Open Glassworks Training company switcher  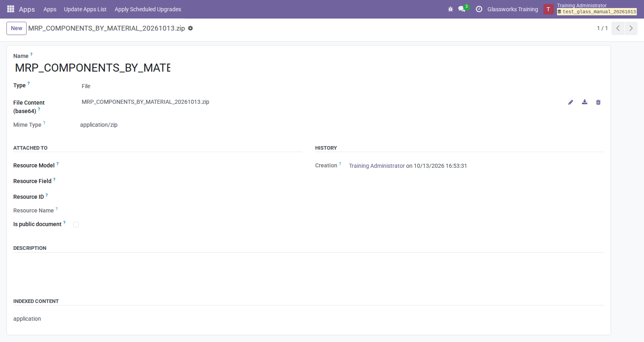coord(512,9)
